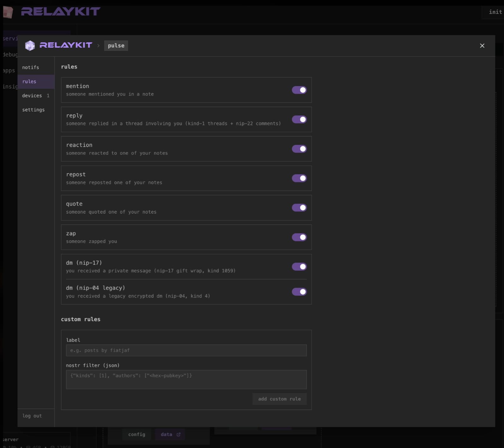Click log out in the sidebar
Viewport: 504px width, 448px height.
[x=32, y=416]
